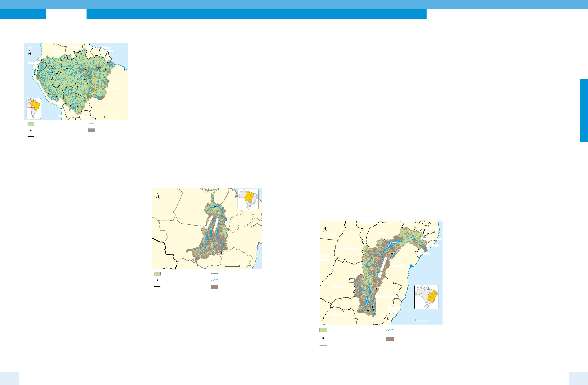Click the white tab in the top header bar
The image size is (588, 385).
coord(66,14)
